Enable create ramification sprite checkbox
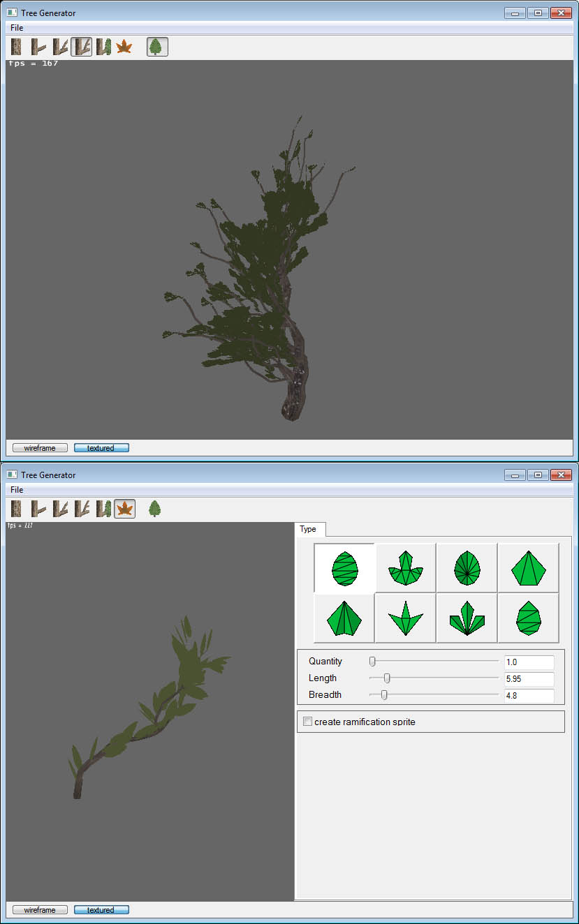579x924 pixels. click(x=308, y=722)
